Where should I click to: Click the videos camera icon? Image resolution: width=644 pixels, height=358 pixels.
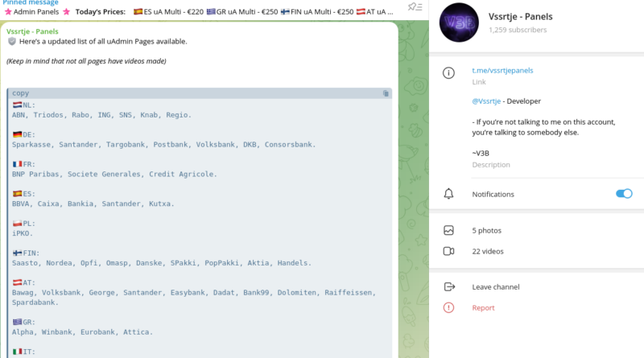[x=448, y=251]
